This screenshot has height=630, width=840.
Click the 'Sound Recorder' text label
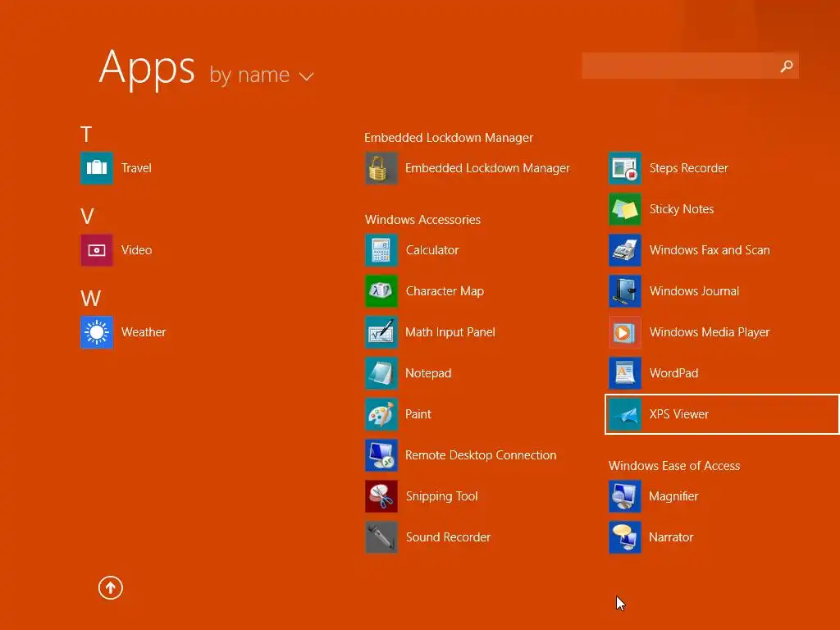point(448,537)
